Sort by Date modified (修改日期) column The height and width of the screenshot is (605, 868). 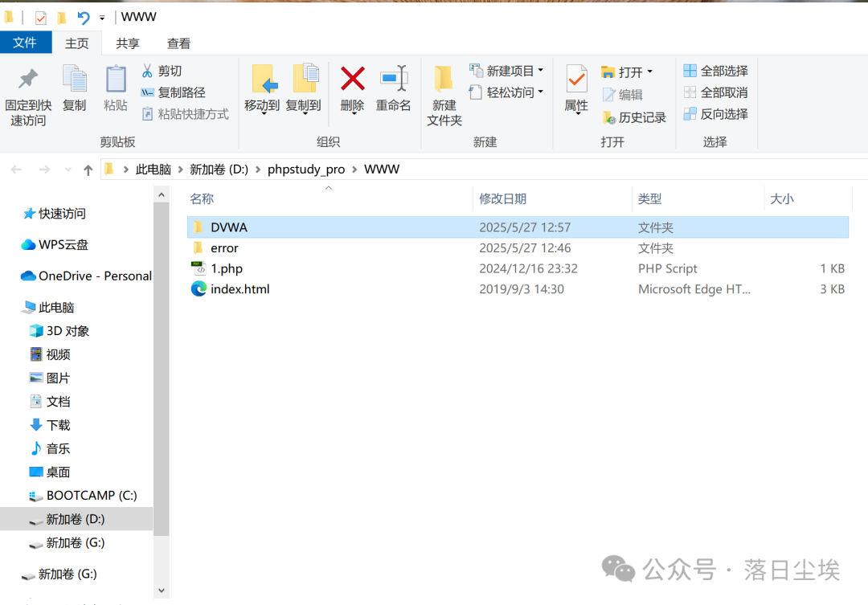502,198
